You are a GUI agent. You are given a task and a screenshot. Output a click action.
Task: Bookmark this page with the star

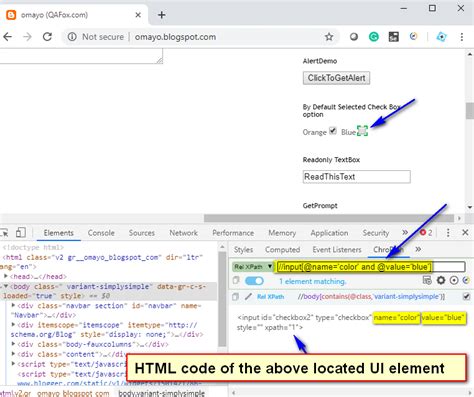click(329, 37)
